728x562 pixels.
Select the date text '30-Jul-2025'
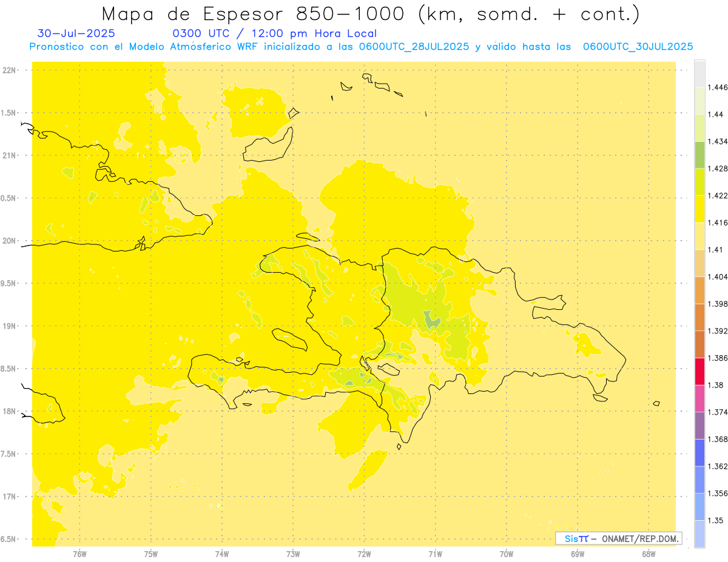point(76,33)
